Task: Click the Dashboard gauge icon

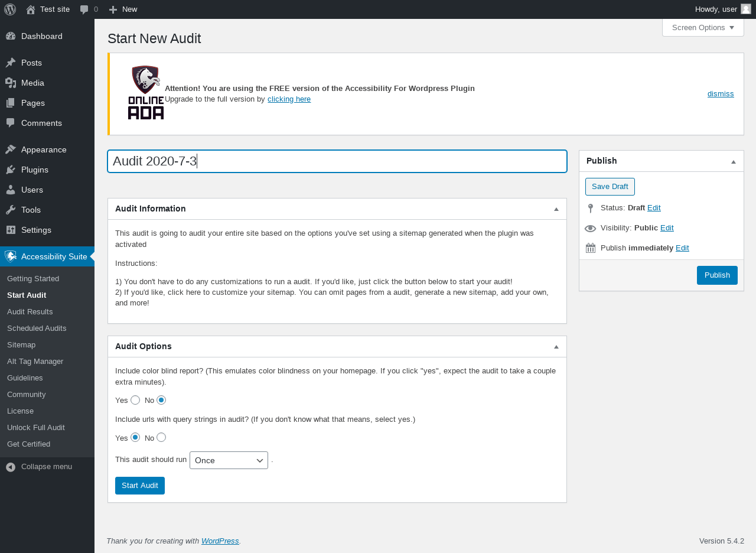Action: [x=11, y=36]
